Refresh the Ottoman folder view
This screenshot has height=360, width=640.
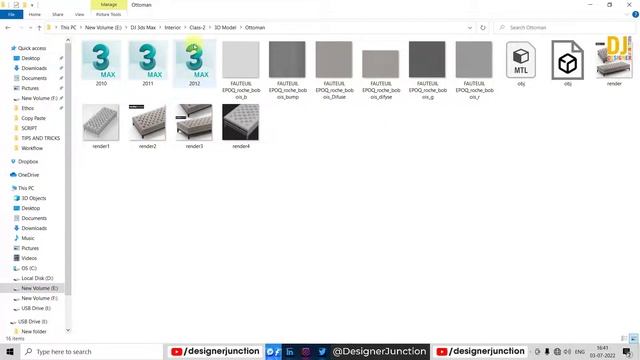click(x=483, y=27)
